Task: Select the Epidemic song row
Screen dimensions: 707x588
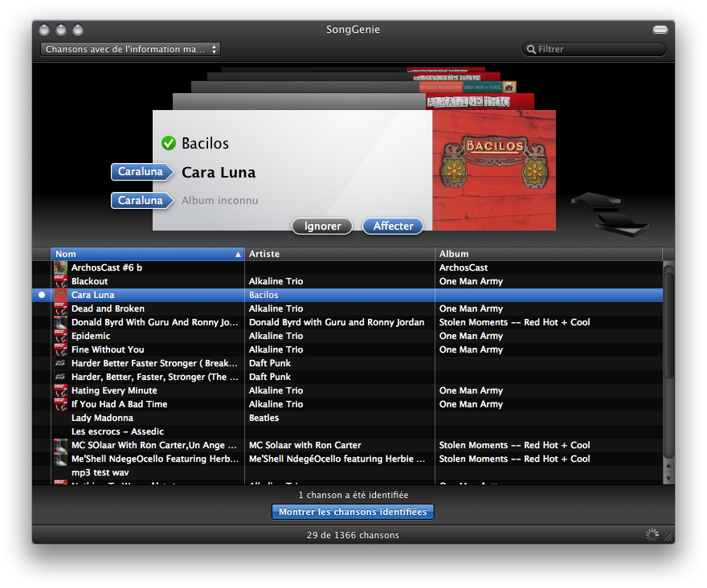Action: coord(347,336)
